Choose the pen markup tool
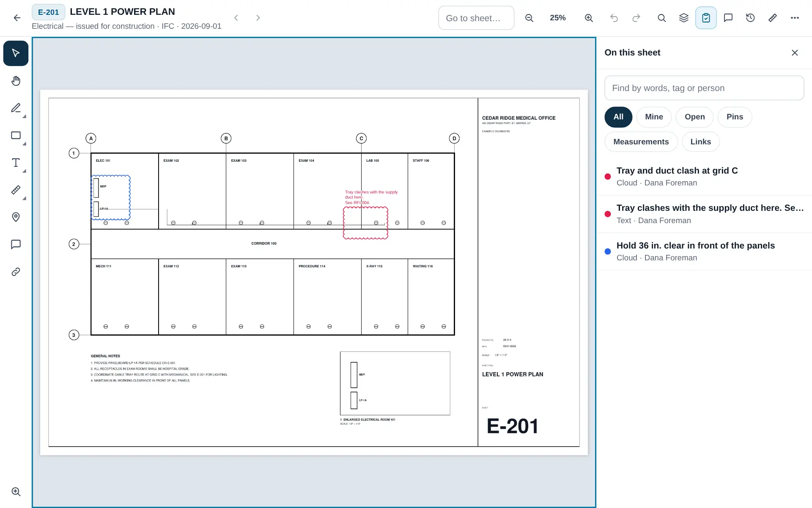Image resolution: width=812 pixels, height=508 pixels. tap(16, 108)
